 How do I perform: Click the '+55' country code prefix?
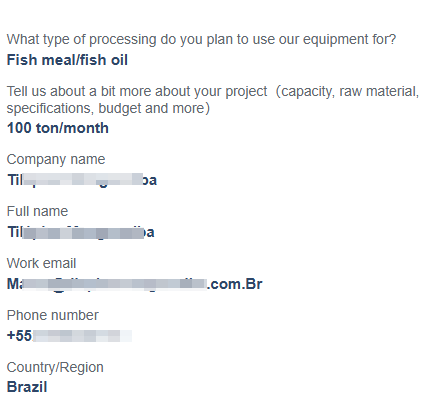click(x=19, y=336)
